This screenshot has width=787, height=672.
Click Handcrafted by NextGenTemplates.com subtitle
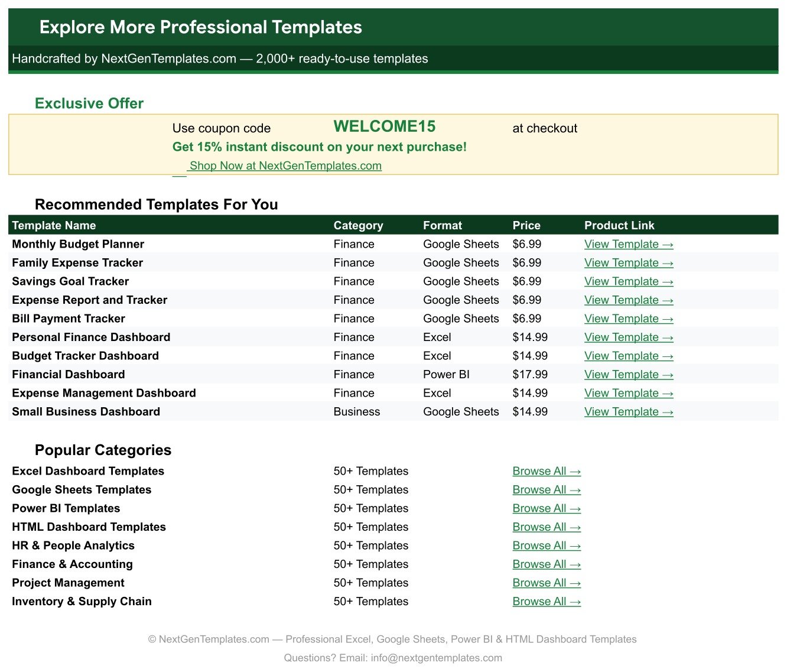220,59
